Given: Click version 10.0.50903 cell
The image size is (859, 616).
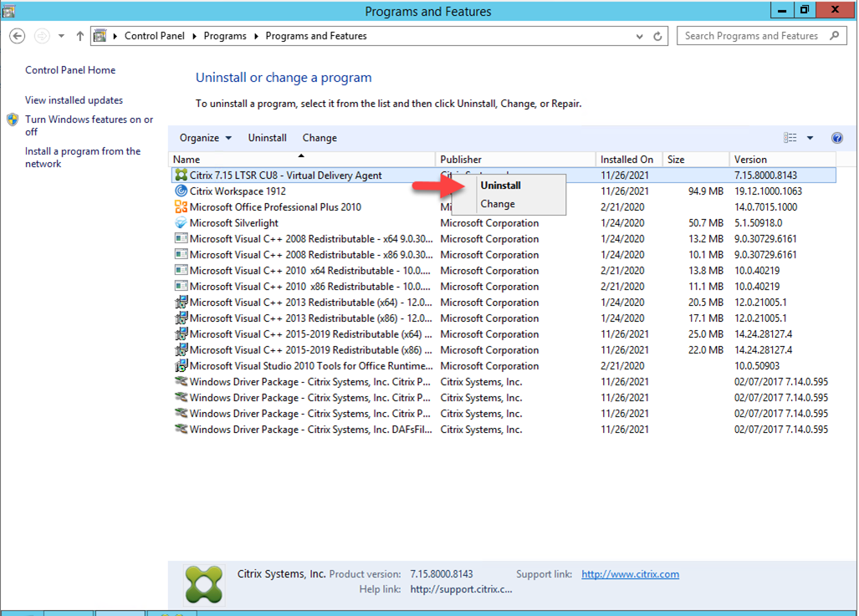Looking at the screenshot, I should (x=757, y=366).
